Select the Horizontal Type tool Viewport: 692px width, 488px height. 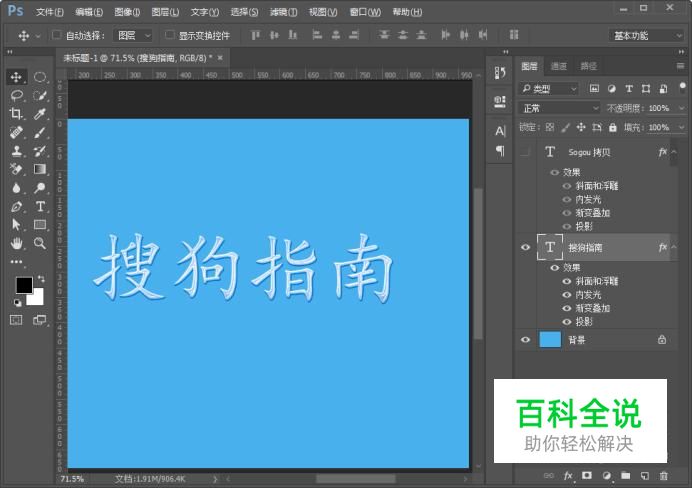tap(40, 206)
